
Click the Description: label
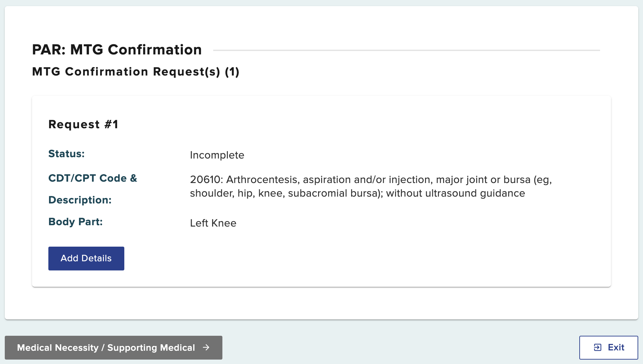coord(80,200)
